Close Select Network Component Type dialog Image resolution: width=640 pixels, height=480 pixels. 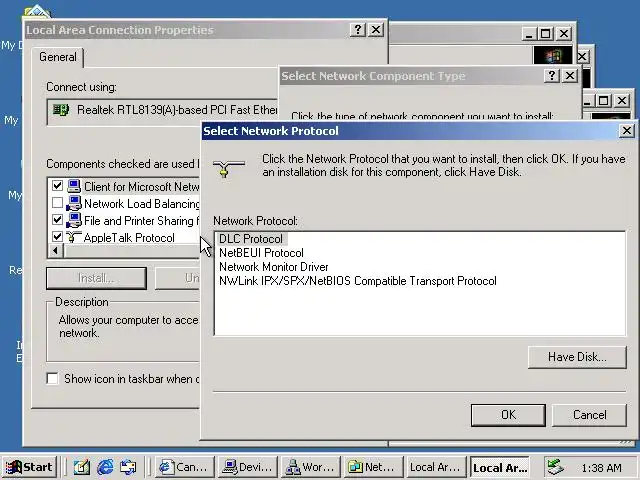coord(570,76)
